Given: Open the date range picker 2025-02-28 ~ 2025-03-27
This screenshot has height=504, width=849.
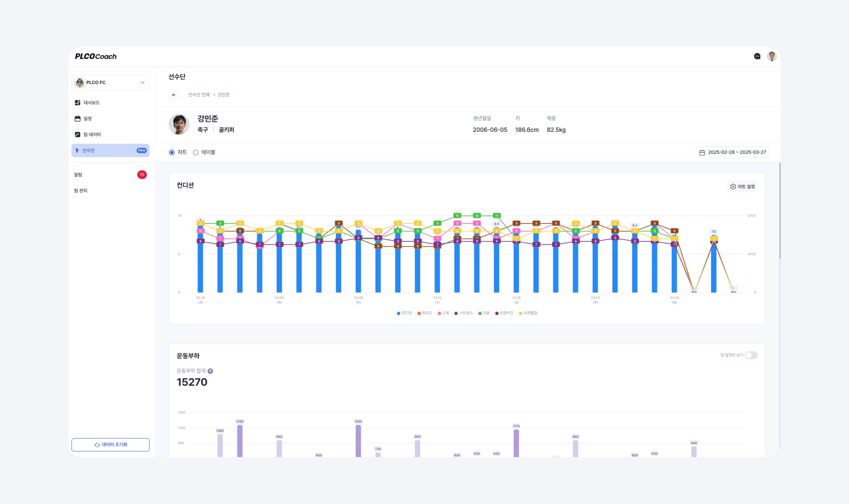Looking at the screenshot, I should tap(733, 152).
